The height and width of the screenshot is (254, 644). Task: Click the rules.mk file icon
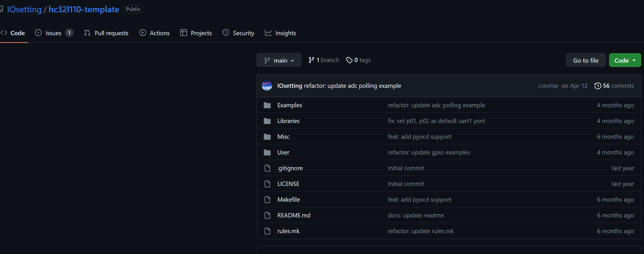click(x=267, y=231)
